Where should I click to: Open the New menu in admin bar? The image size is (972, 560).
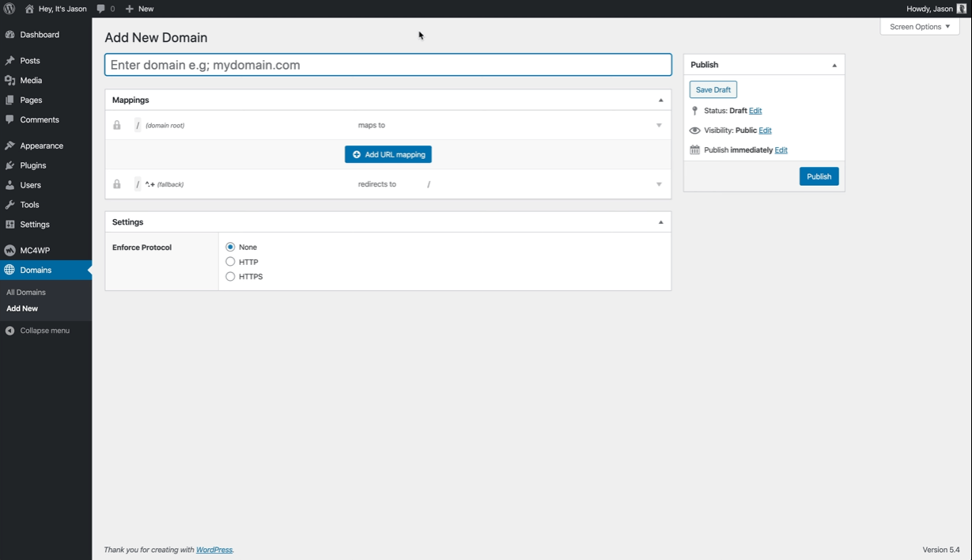pos(138,9)
